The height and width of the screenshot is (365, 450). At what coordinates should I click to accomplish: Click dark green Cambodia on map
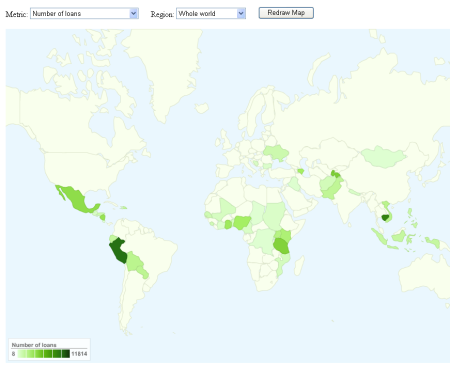tap(386, 218)
